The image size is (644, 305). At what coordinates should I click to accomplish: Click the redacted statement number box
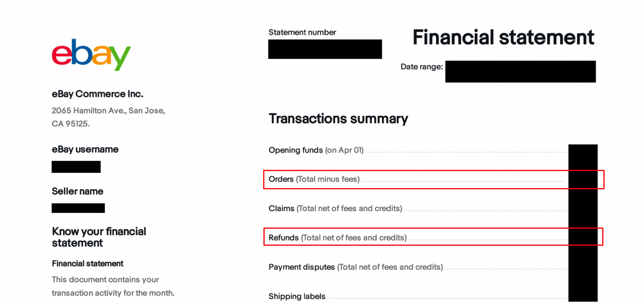pos(325,49)
